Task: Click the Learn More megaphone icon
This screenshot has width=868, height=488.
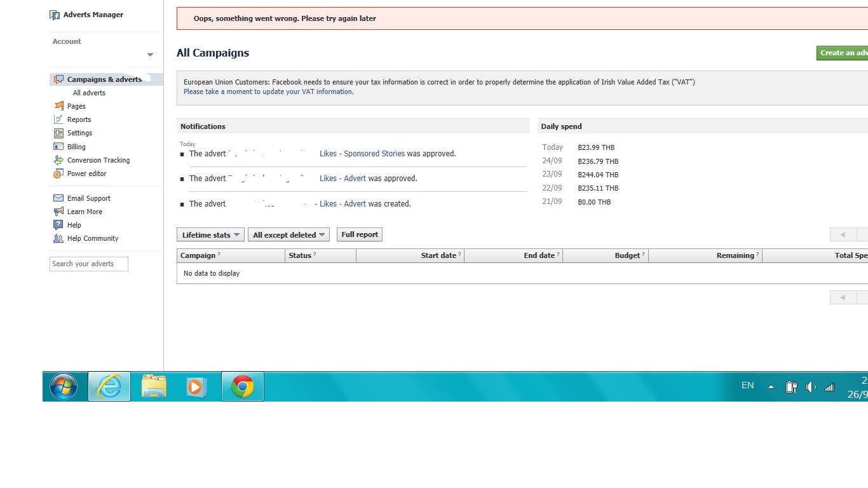Action: tap(58, 211)
